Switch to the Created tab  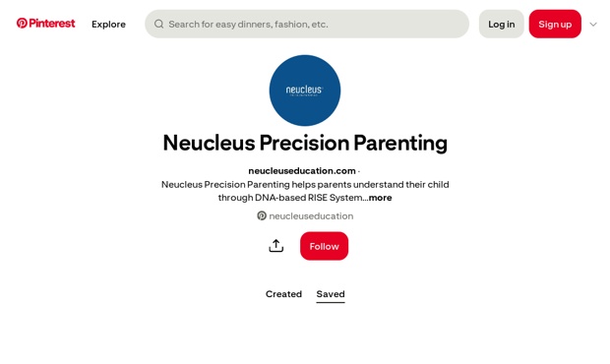click(283, 294)
